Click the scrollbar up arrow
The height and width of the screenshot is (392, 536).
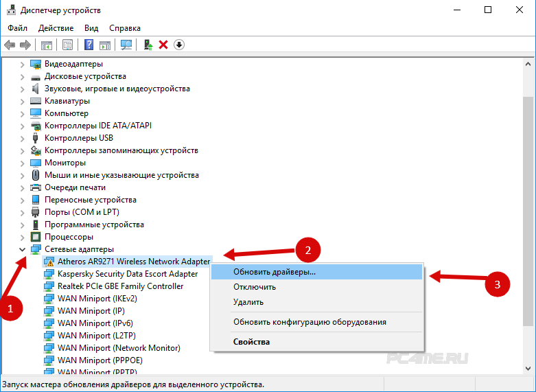pos(528,64)
